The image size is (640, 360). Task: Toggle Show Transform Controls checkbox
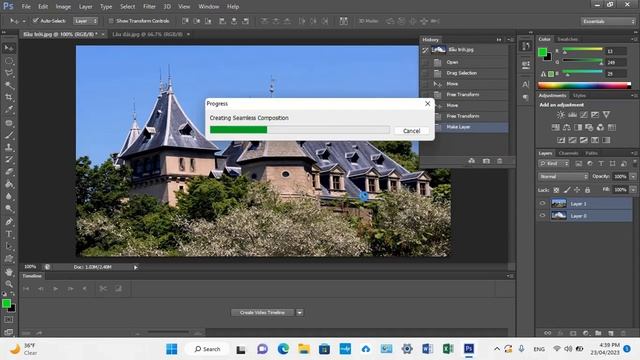pos(111,20)
